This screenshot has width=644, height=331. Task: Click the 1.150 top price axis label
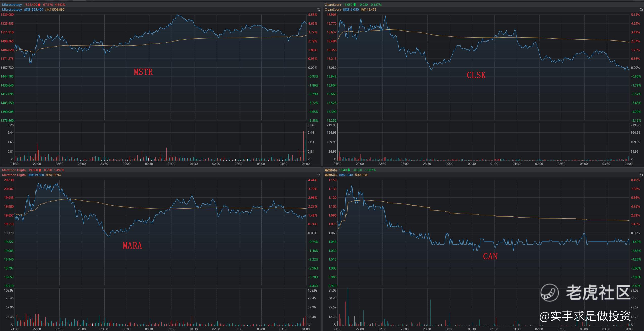332,180
